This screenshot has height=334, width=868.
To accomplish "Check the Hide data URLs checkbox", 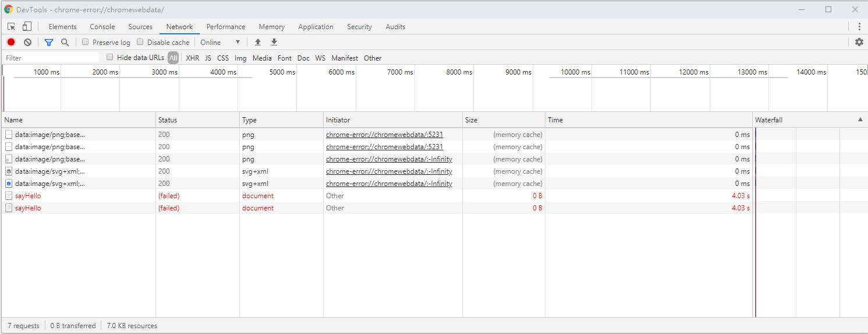I will (x=110, y=57).
